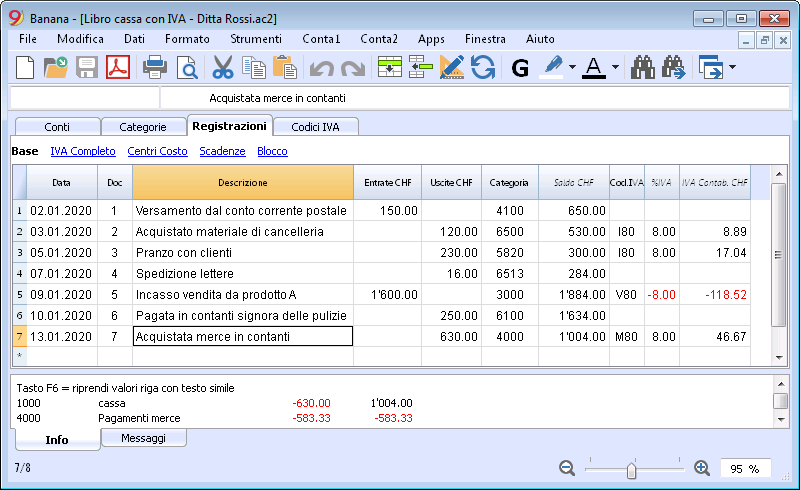Click the undo arrow icon
The width and height of the screenshot is (800, 490).
[x=321, y=68]
